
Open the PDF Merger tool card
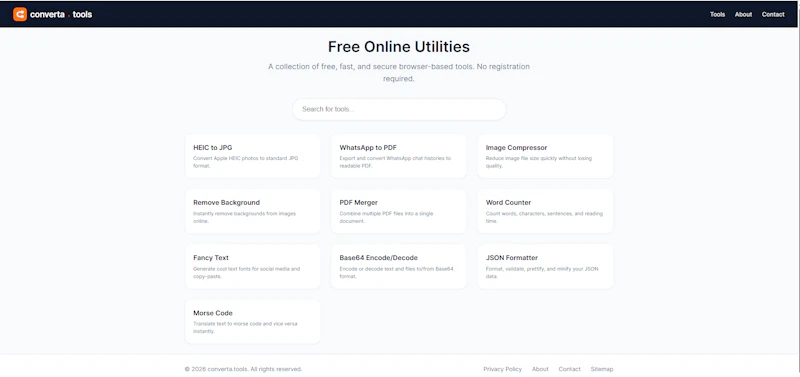pos(399,211)
